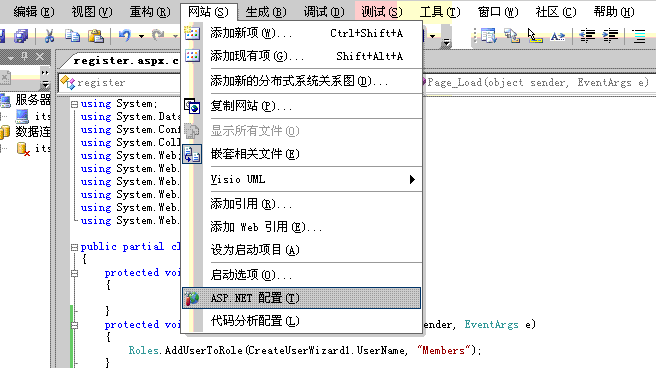This screenshot has width=656, height=368.
Task: Click the Paste clipboard icon
Action: pyautogui.click(x=96, y=36)
